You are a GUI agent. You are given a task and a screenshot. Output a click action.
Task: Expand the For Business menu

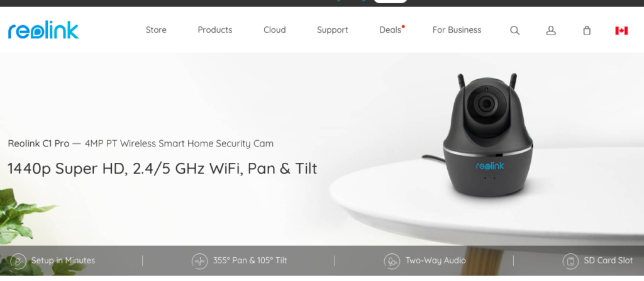(457, 30)
